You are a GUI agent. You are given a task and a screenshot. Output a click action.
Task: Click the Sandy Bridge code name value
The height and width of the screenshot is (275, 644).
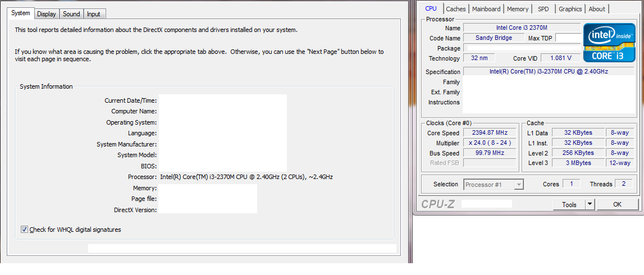[494, 38]
